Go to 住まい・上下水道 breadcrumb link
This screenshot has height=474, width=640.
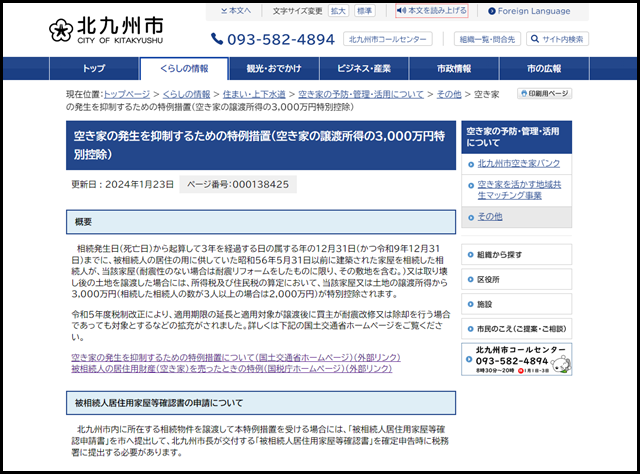[x=254, y=94]
